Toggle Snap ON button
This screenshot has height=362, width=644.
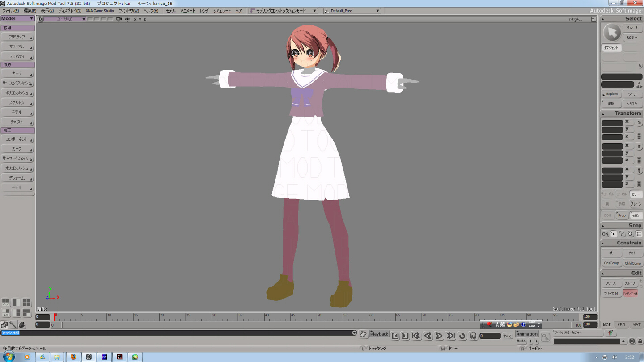click(605, 234)
